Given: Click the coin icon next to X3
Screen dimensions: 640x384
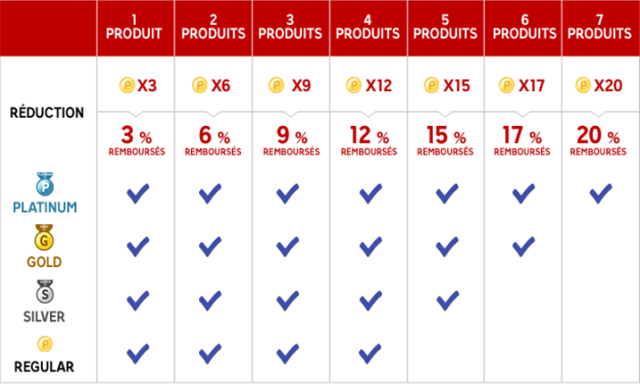Looking at the screenshot, I should click(x=127, y=85).
